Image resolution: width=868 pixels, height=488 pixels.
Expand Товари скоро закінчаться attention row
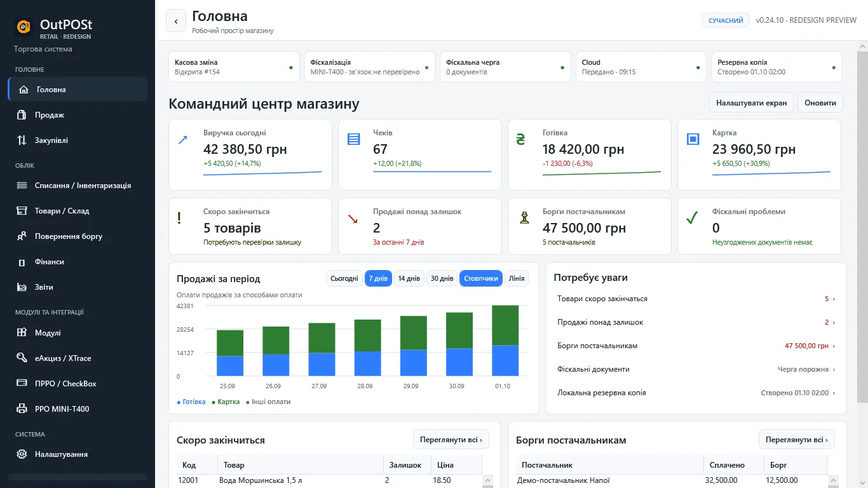click(696, 299)
